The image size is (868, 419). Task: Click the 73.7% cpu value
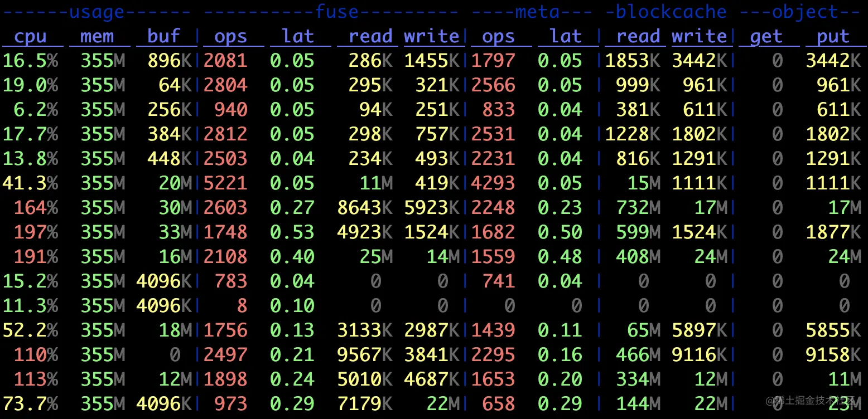[30, 403]
